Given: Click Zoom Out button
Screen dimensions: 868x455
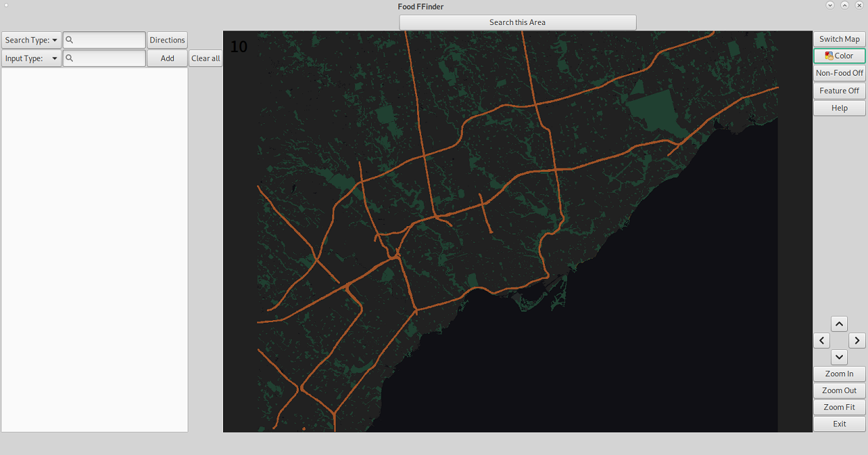Looking at the screenshot, I should [x=840, y=390].
